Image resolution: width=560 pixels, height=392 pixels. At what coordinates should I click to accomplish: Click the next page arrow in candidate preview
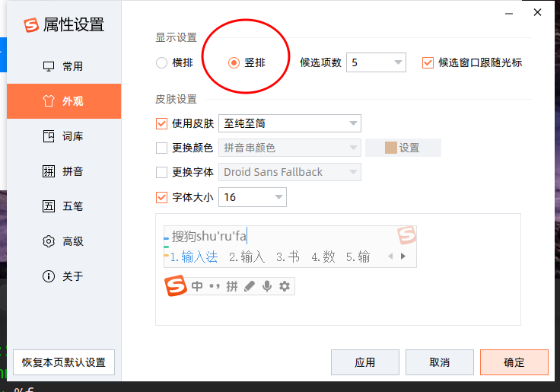pos(403,257)
